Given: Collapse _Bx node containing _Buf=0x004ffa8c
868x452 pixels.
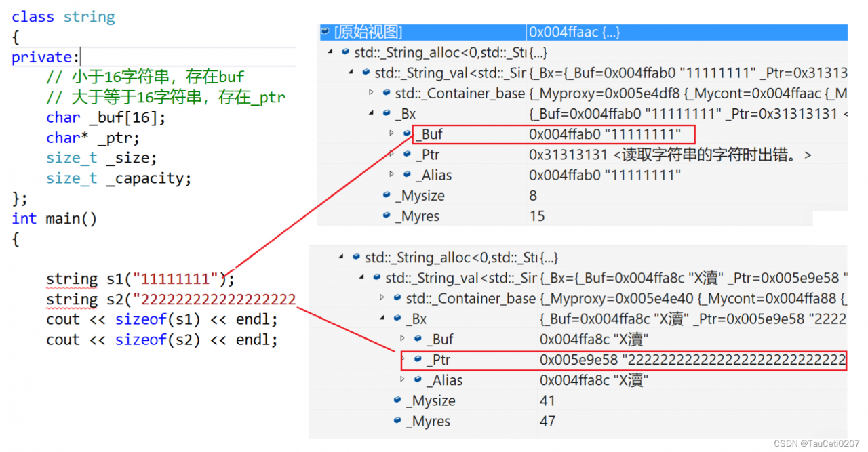Looking at the screenshot, I should pyautogui.click(x=382, y=319).
